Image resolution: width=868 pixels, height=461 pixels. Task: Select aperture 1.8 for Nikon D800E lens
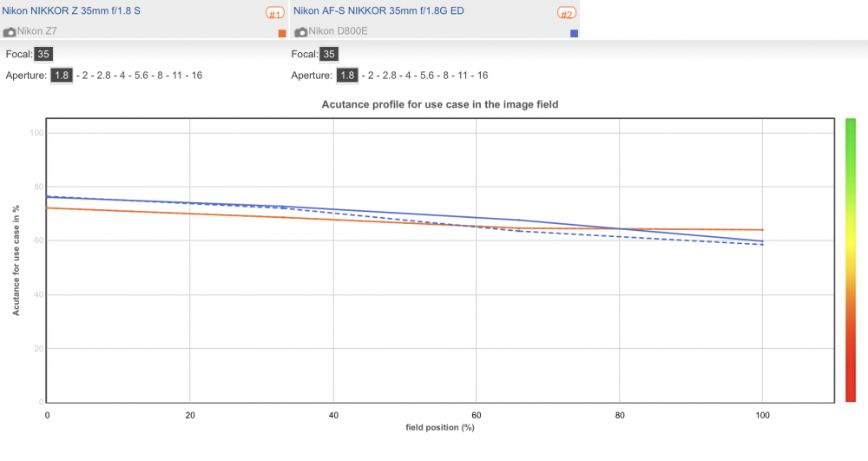347,76
